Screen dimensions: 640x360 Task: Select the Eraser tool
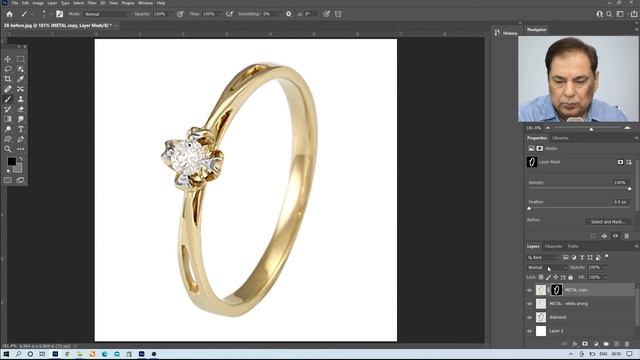(20, 109)
